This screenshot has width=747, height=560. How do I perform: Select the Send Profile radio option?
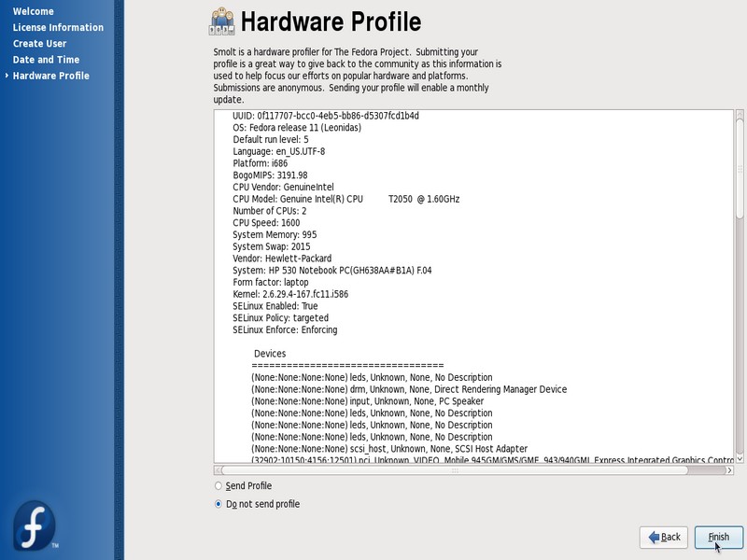coord(218,486)
